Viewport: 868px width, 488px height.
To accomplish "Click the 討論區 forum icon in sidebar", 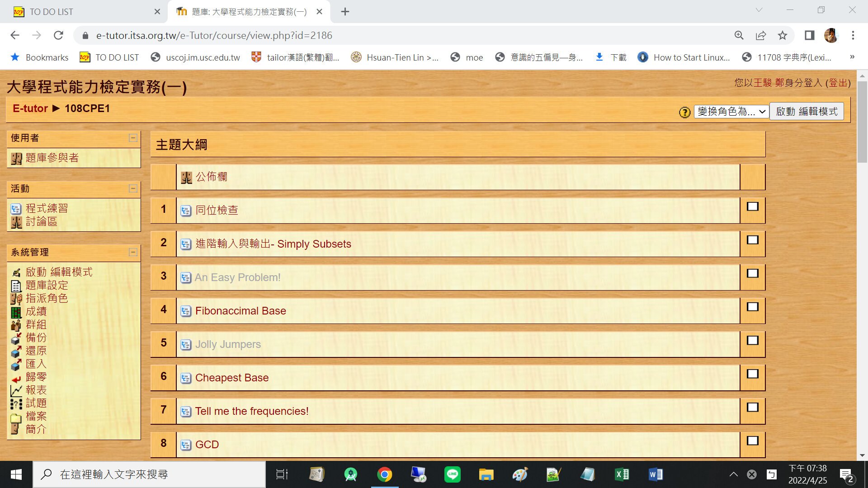I will pyautogui.click(x=16, y=222).
